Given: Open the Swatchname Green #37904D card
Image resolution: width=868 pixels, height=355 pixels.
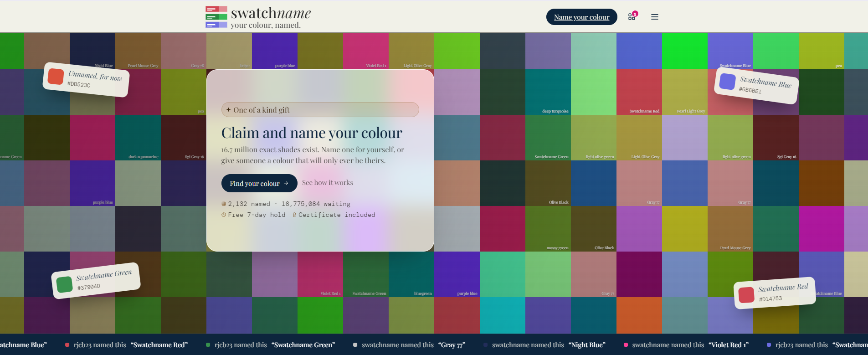Looking at the screenshot, I should click(96, 281).
